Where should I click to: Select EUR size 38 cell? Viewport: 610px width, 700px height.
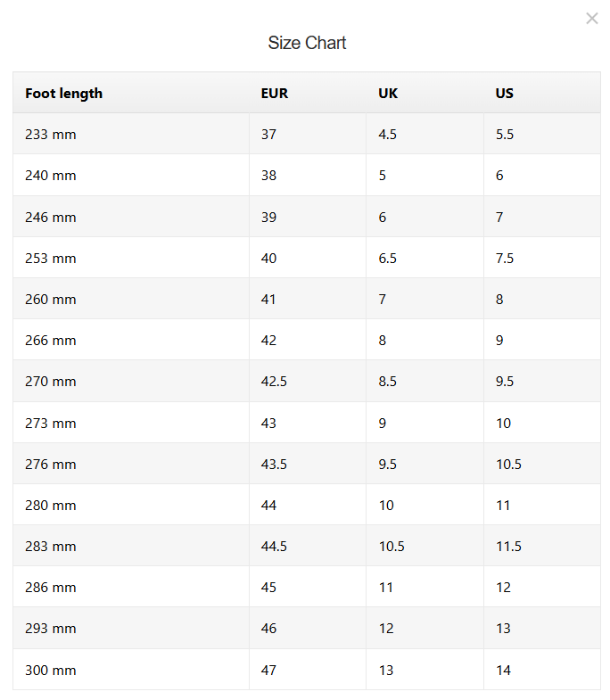click(269, 176)
